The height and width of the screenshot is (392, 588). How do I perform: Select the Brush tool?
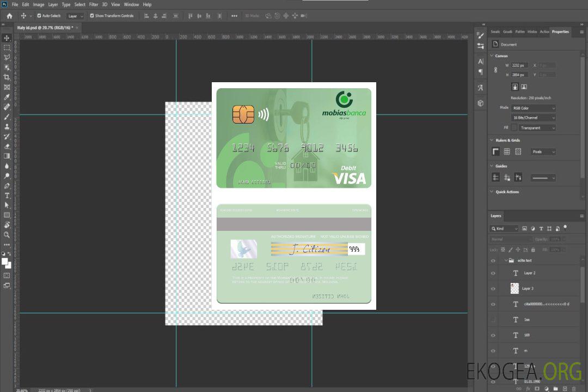[x=7, y=117]
